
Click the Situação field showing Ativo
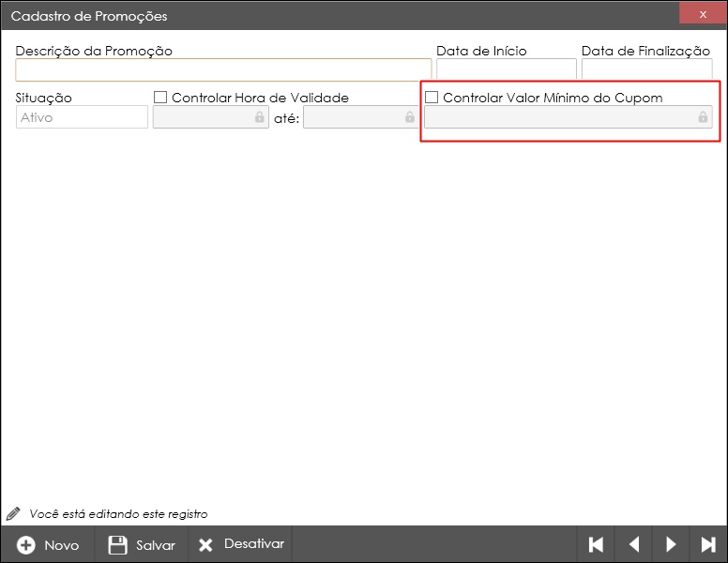pos(82,117)
